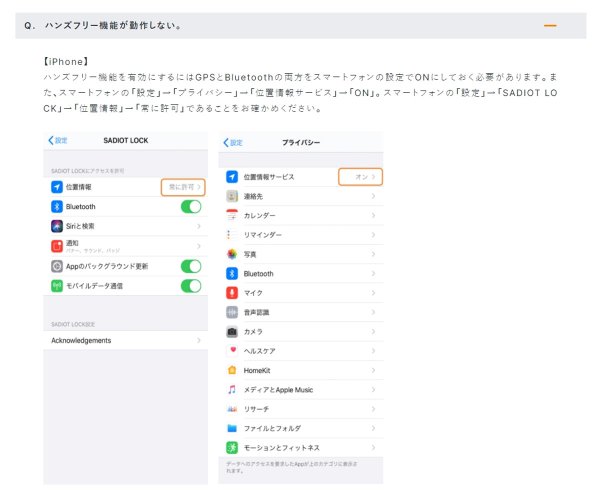Open the 常に許可 location permission setting
This screenshot has height=500, width=600.
point(183,187)
